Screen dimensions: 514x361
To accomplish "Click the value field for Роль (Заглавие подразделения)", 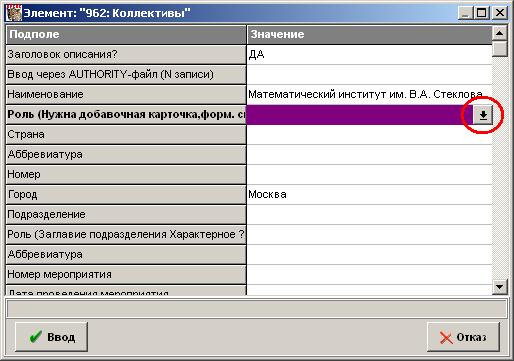I will tap(369, 235).
